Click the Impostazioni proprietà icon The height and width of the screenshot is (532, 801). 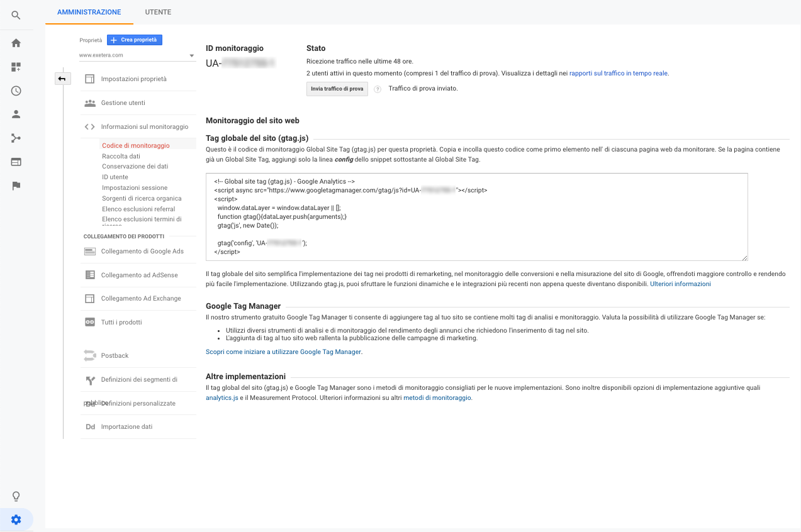coord(89,79)
